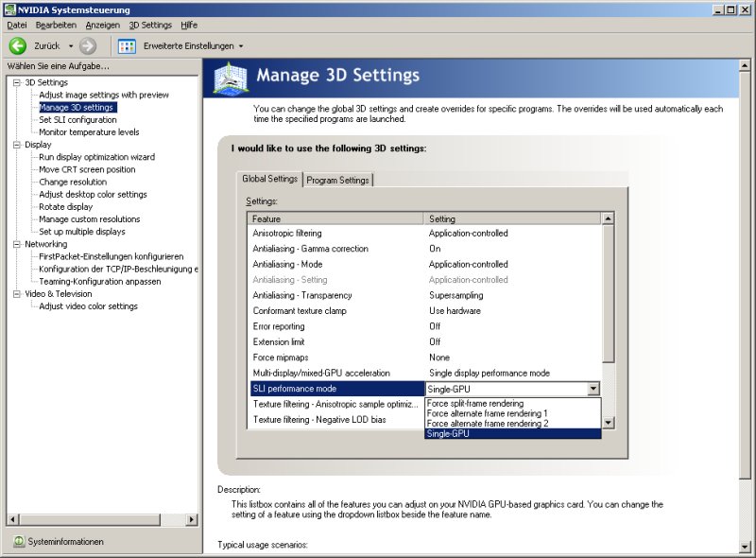Image resolution: width=756 pixels, height=558 pixels.
Task: Select the Error reporting row
Action: point(424,326)
